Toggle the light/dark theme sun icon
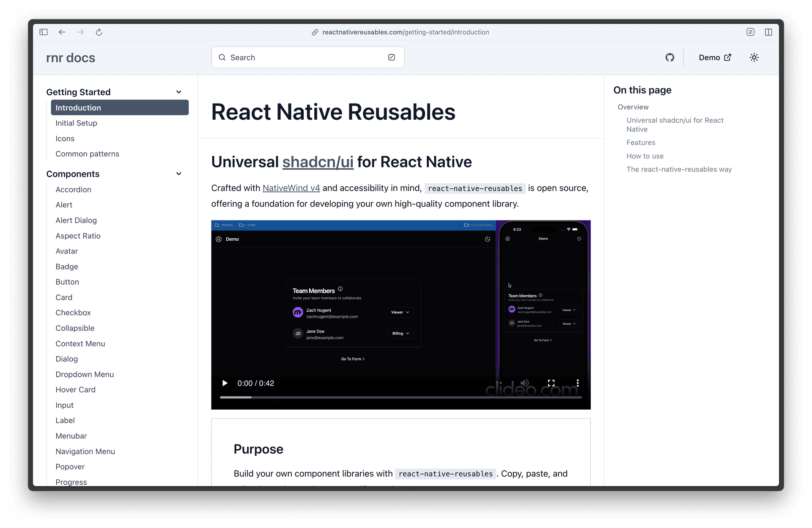 (754, 58)
